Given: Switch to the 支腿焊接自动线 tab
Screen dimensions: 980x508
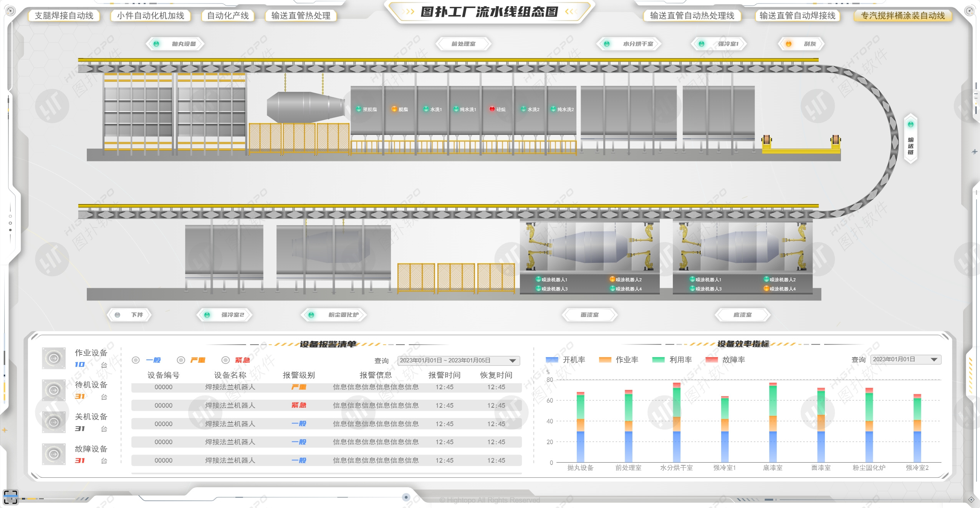Looking at the screenshot, I should pos(65,16).
